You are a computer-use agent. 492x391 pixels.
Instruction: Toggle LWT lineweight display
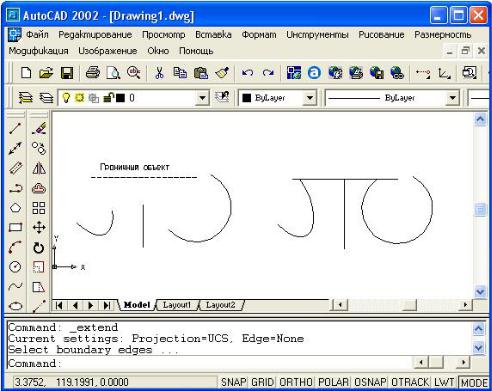(444, 382)
